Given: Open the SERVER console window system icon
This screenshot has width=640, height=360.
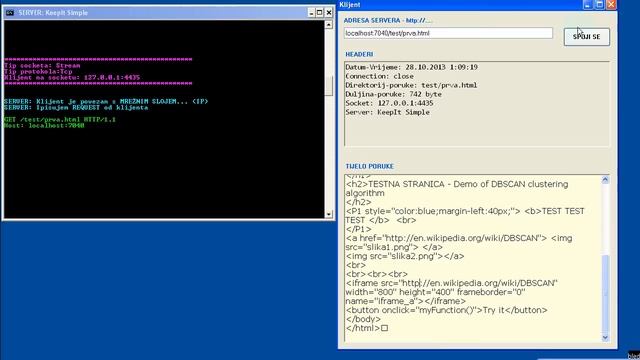Looking at the screenshot, I should [10, 13].
